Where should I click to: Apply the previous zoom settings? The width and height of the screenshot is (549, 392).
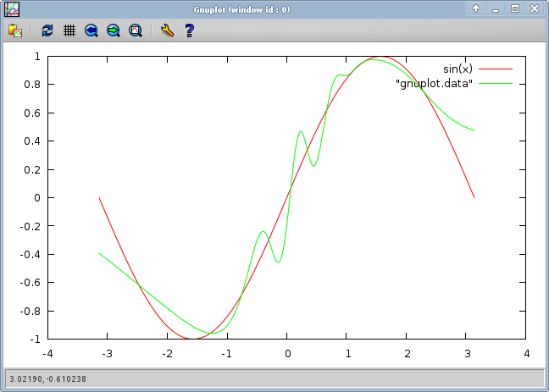tap(91, 30)
